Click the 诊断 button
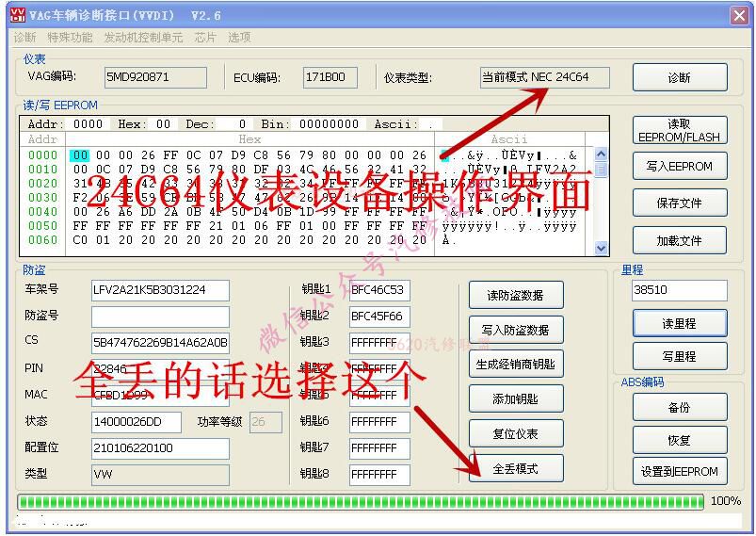756x536 pixels. (680, 77)
